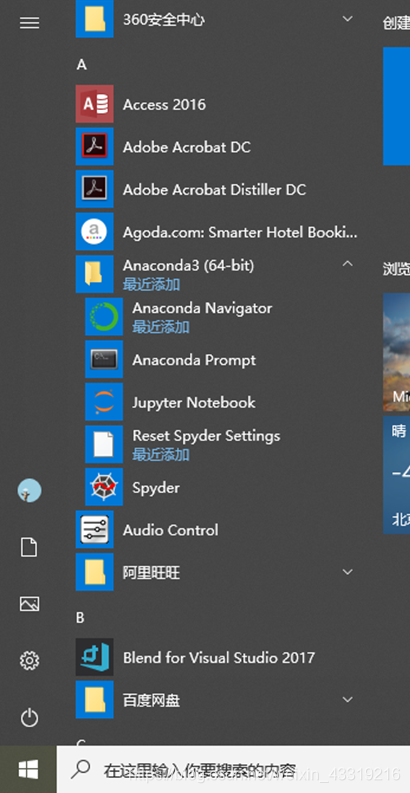Click the taskbar search input field
The width and height of the screenshot is (410, 793).
(x=233, y=770)
